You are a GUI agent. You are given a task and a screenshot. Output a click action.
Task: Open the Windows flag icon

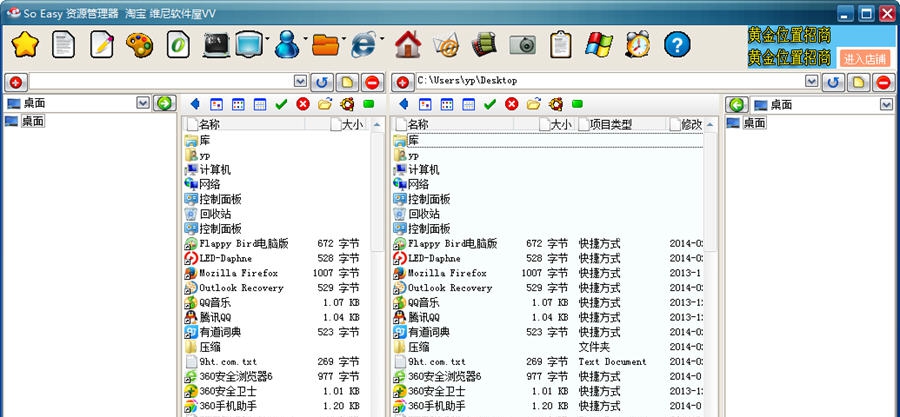[x=599, y=45]
